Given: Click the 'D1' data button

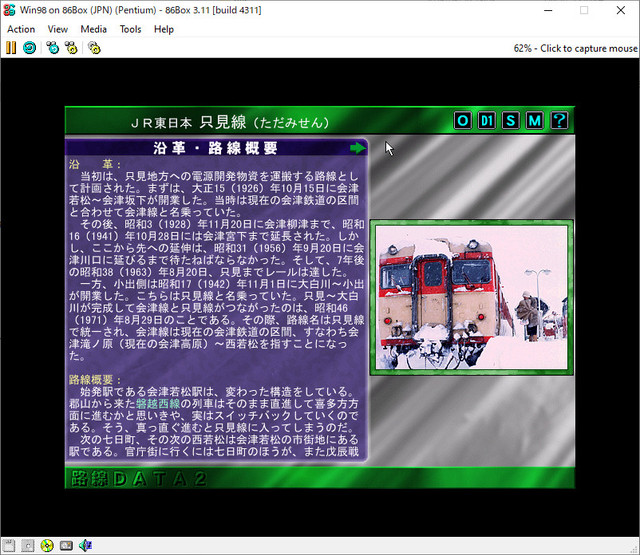Looking at the screenshot, I should tap(487, 120).
